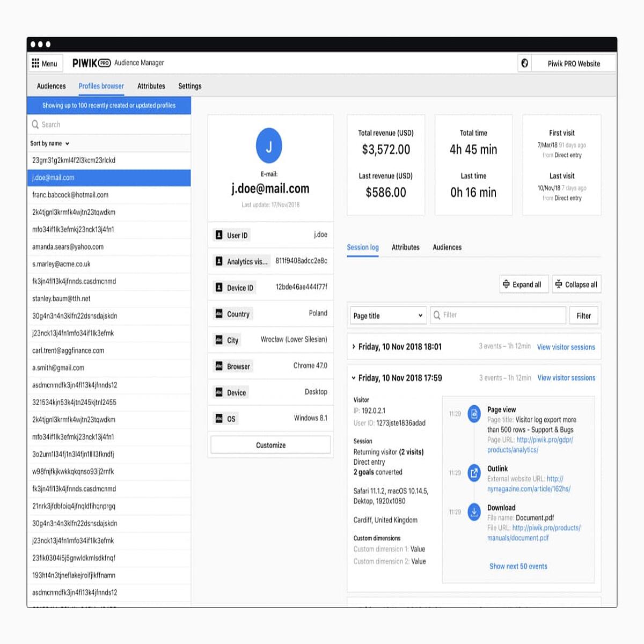644x644 pixels.
Task: Open the profile Audiences tab
Action: 447,247
